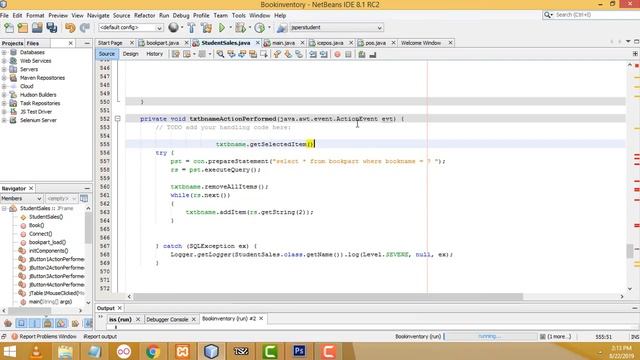Select the Connect() method in the Navigator
The height and width of the screenshot is (360, 640).
pyautogui.click(x=40, y=234)
